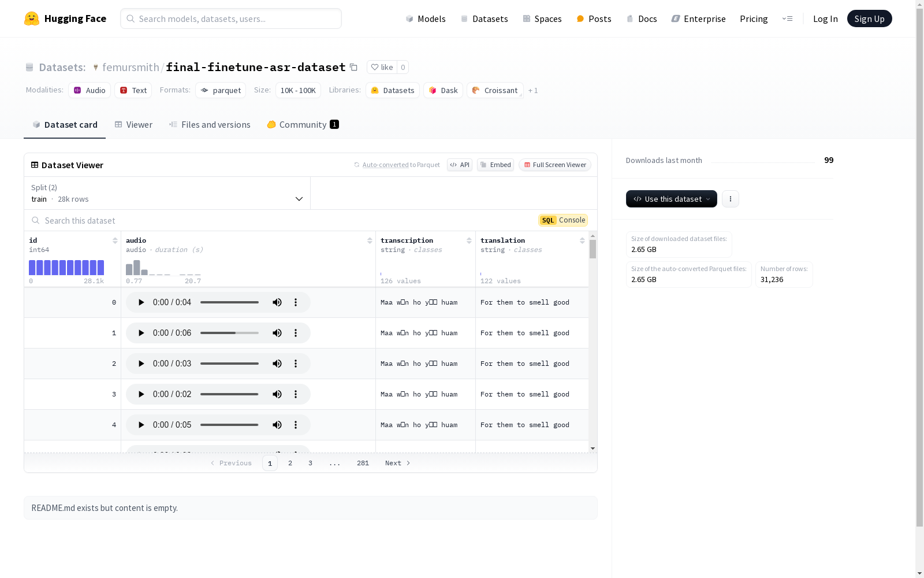Seek the row 1 audio progress slider

(x=230, y=333)
